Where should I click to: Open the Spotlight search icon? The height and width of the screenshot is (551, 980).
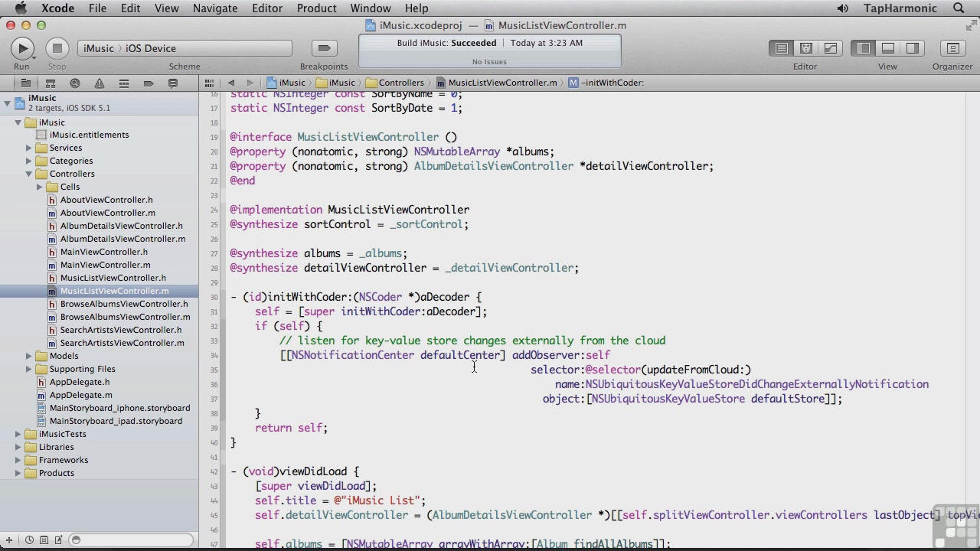(959, 8)
